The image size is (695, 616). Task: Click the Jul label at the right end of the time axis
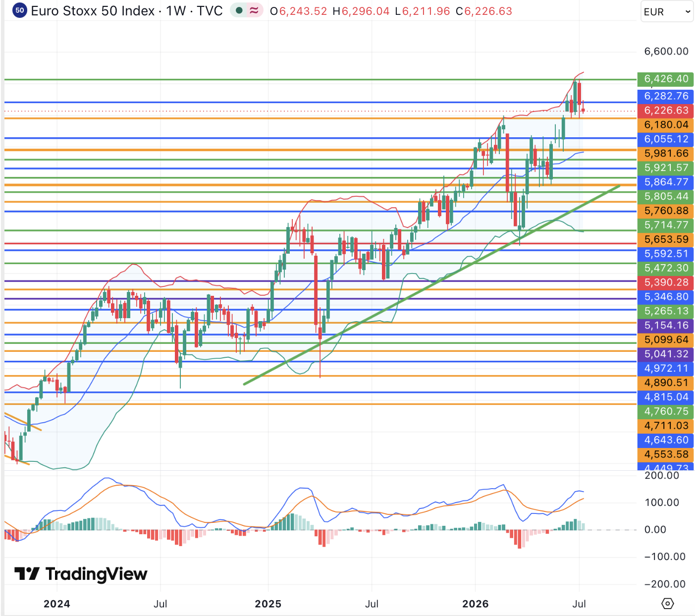pos(579,604)
